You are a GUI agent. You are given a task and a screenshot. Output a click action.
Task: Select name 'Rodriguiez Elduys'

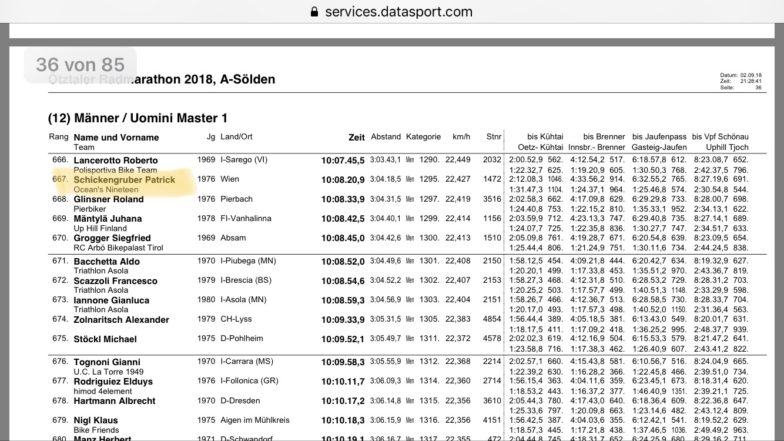coord(113,382)
